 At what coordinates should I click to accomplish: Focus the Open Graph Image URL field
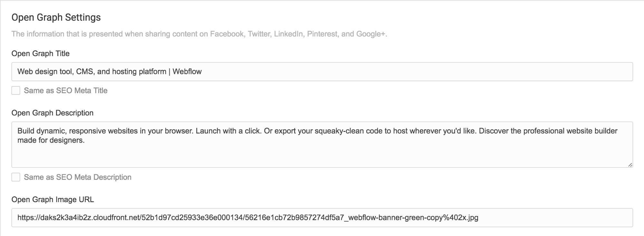322,218
